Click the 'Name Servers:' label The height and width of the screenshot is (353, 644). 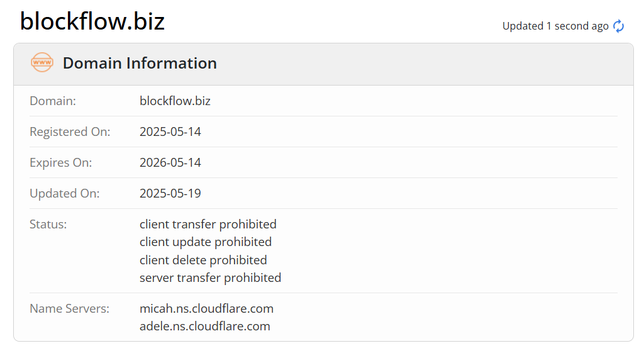[x=69, y=308]
